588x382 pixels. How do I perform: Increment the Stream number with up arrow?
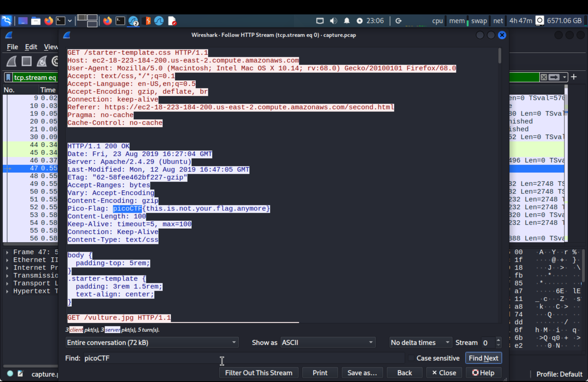(x=498, y=340)
